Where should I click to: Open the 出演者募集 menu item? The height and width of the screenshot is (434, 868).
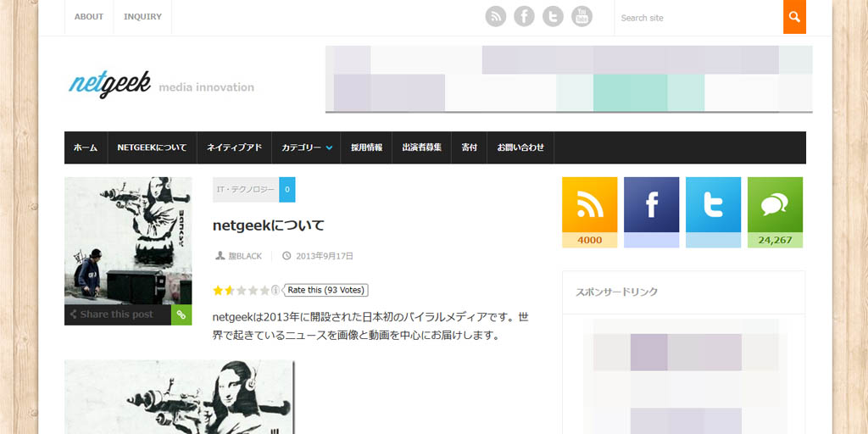tap(422, 147)
